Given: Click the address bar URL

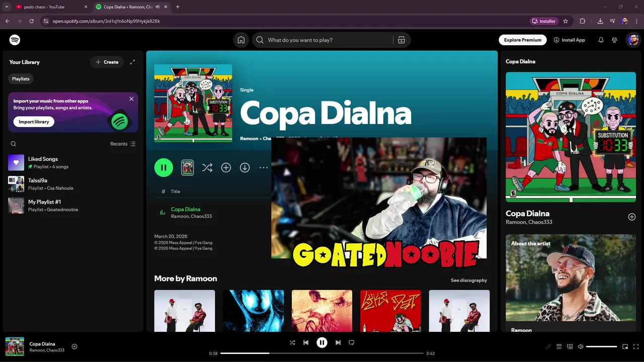Looking at the screenshot, I should click(x=106, y=21).
